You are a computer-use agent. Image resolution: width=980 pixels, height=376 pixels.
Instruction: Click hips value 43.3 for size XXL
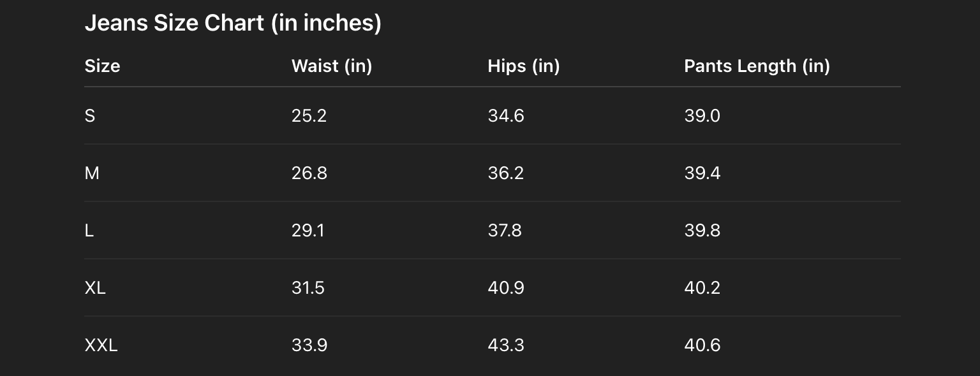[505, 345]
